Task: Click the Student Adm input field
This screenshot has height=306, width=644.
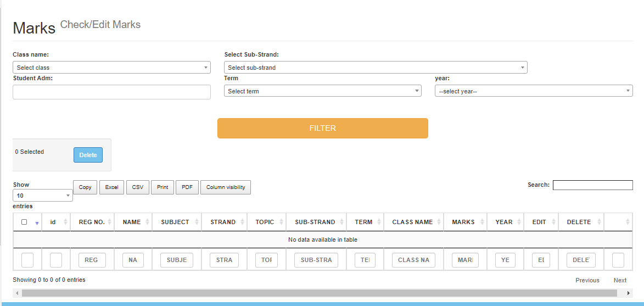Action: tap(111, 92)
